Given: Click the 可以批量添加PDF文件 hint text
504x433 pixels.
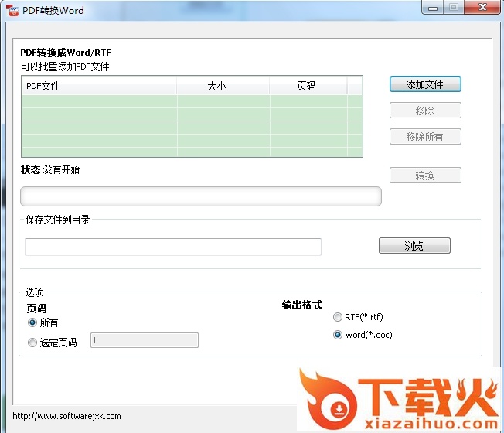Looking at the screenshot, I should [x=65, y=66].
